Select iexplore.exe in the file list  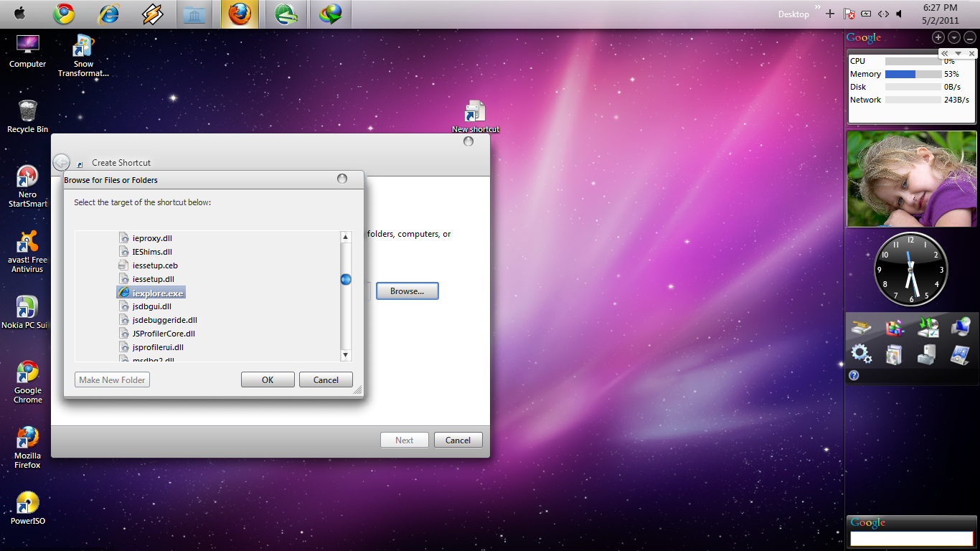(151, 293)
